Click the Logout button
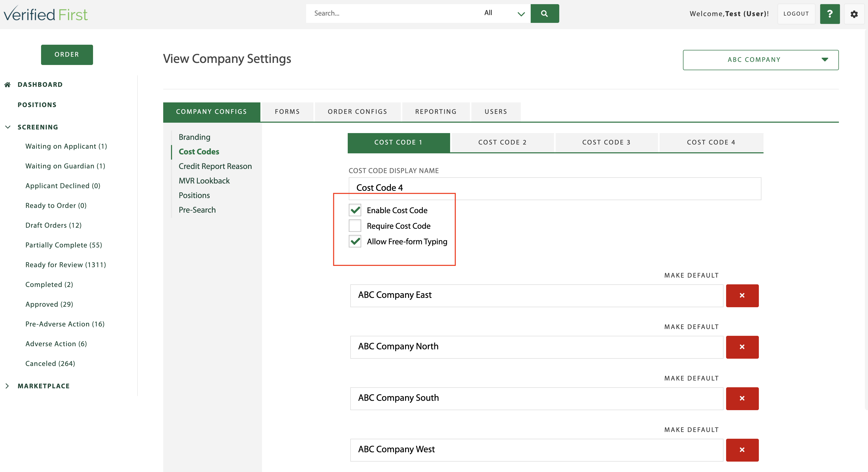This screenshot has width=868, height=472. (x=796, y=14)
